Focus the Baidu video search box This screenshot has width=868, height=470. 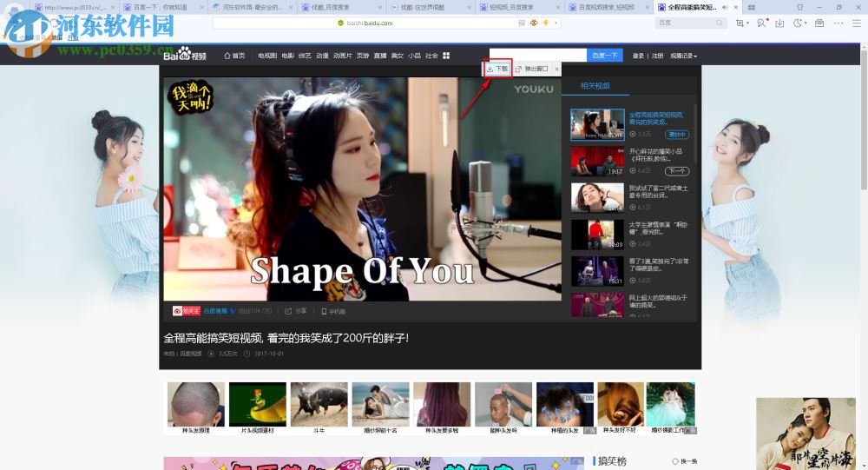[537, 56]
